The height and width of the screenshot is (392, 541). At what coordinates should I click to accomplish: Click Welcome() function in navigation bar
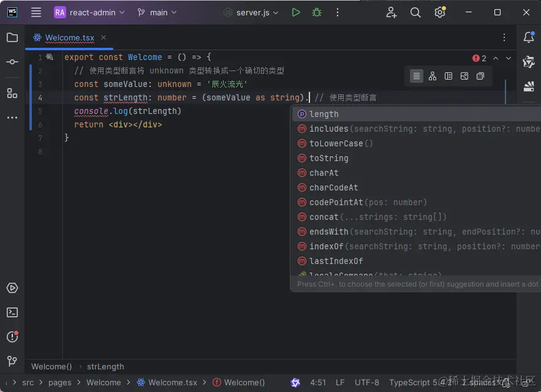(x=239, y=382)
